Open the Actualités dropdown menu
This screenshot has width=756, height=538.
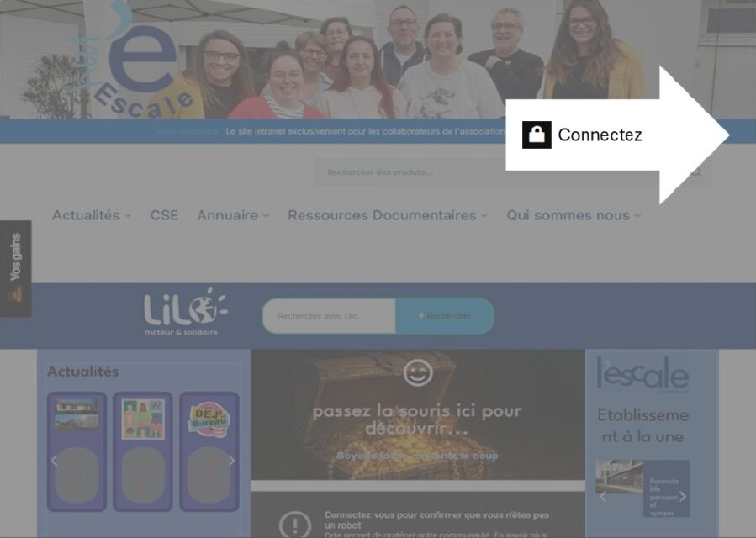pyautogui.click(x=92, y=215)
